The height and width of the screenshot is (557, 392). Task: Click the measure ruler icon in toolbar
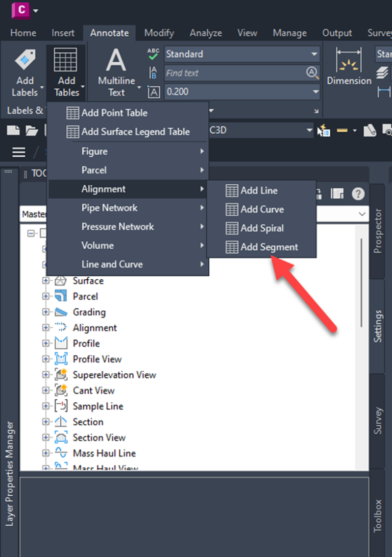pos(342,130)
